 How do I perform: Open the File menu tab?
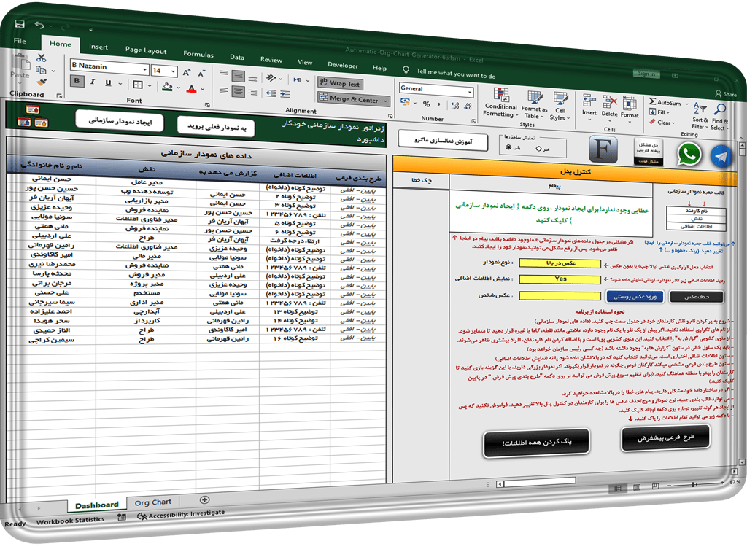pos(20,41)
